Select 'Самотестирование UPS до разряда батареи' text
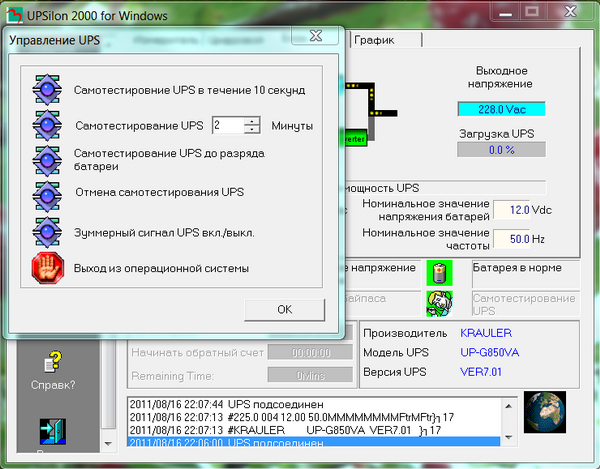600x469 pixels. coord(169,160)
